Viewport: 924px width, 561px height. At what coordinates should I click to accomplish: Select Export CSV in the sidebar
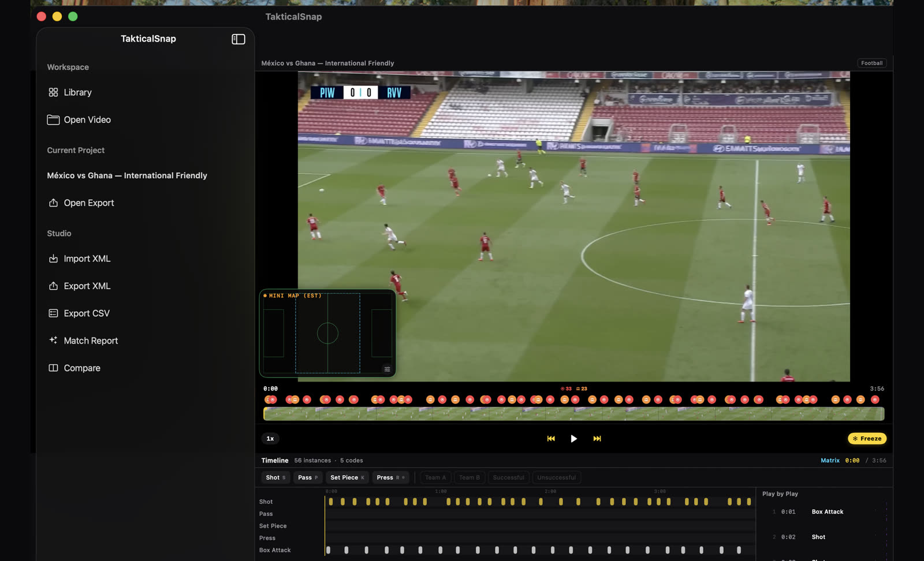point(79,313)
